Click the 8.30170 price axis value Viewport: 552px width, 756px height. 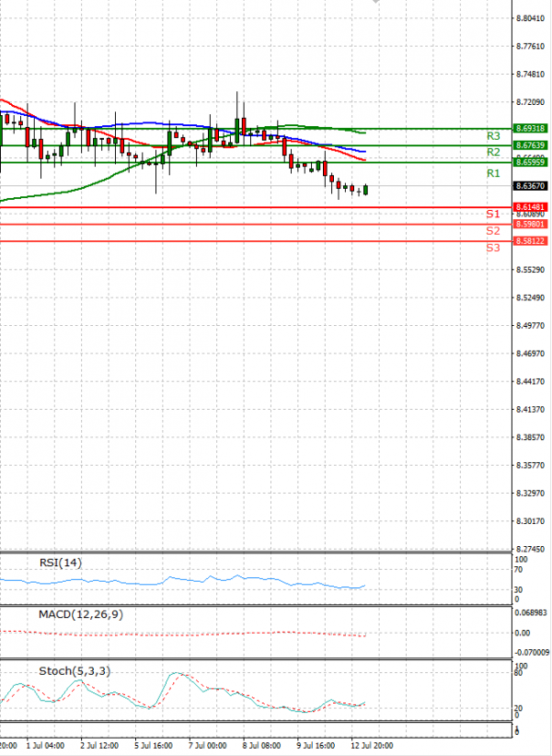tap(530, 521)
